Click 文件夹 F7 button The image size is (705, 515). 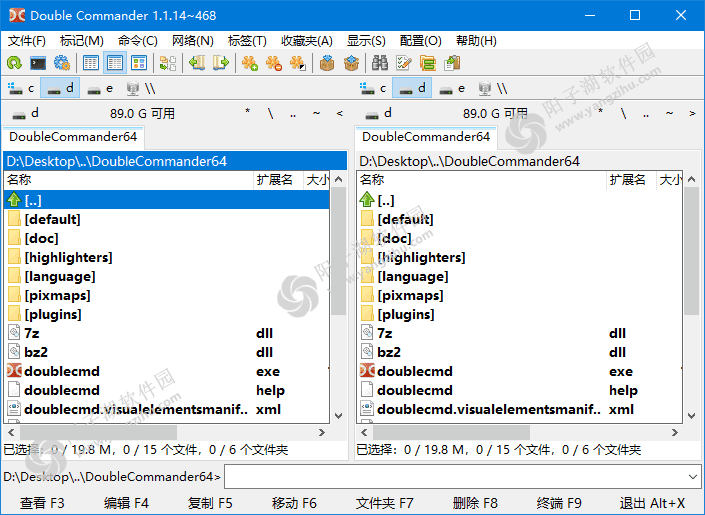384,503
